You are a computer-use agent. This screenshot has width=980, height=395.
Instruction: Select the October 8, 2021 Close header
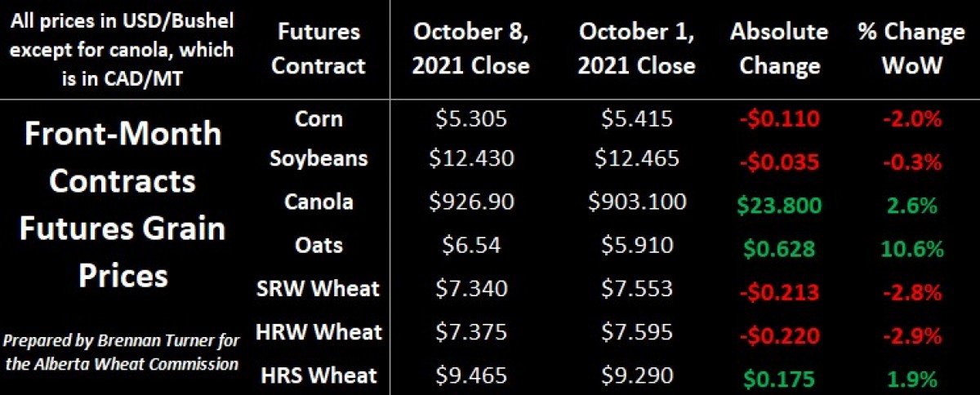point(471,49)
